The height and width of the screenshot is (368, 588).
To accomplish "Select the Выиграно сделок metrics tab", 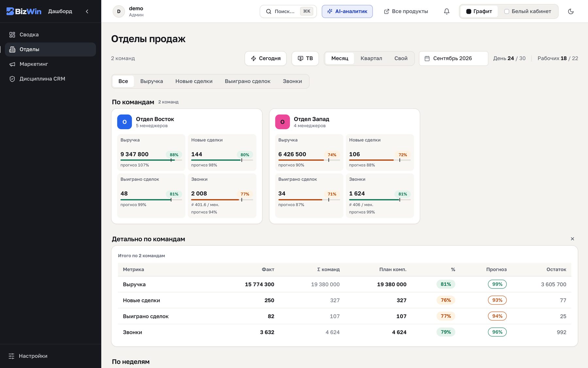I will click(x=248, y=81).
